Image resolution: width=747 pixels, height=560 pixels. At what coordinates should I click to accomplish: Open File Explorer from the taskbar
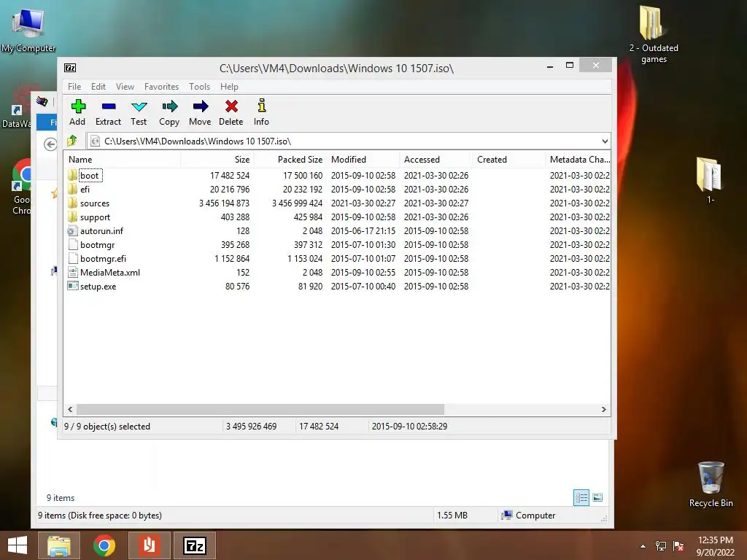tap(58, 545)
